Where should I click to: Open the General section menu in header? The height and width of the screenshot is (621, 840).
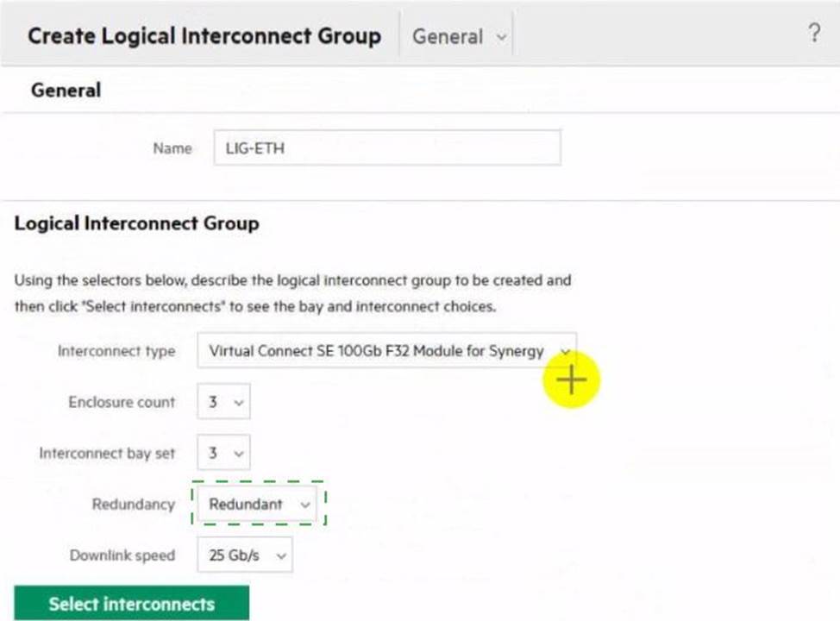pyautogui.click(x=455, y=36)
